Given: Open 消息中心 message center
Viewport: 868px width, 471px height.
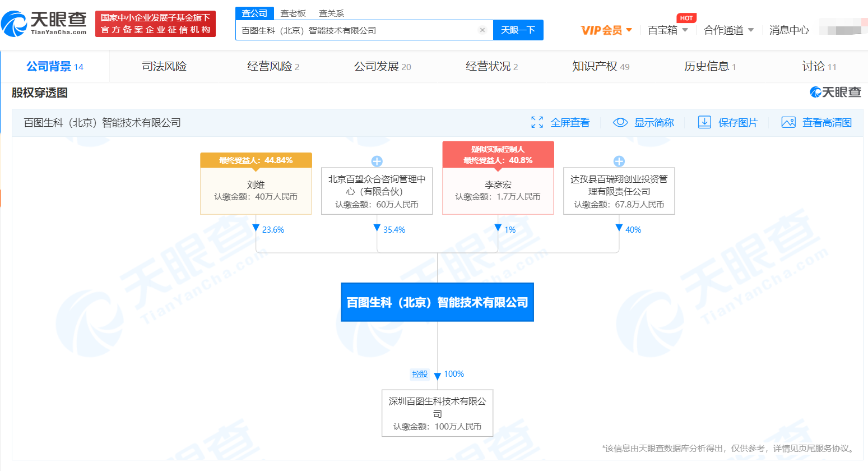Looking at the screenshot, I should click(x=789, y=30).
